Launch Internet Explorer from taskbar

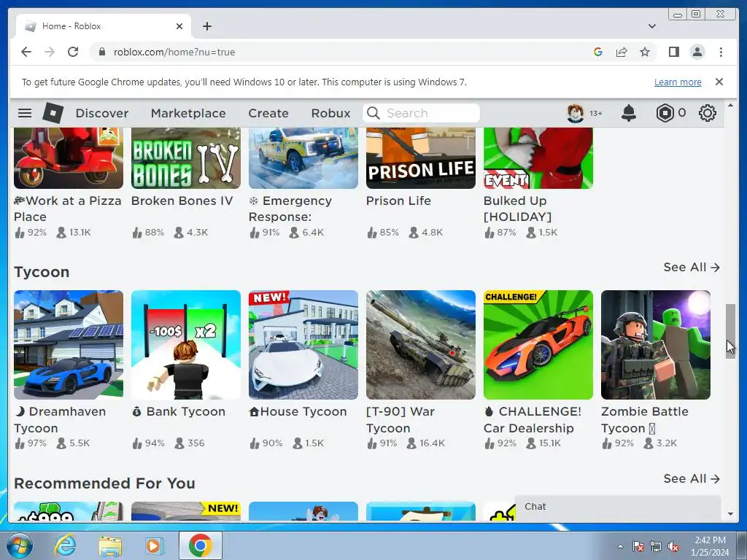pyautogui.click(x=64, y=545)
